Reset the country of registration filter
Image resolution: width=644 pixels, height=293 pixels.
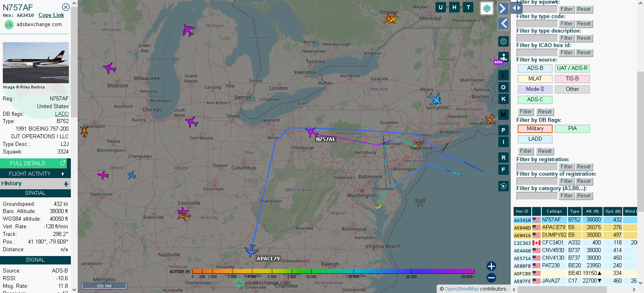point(584,181)
